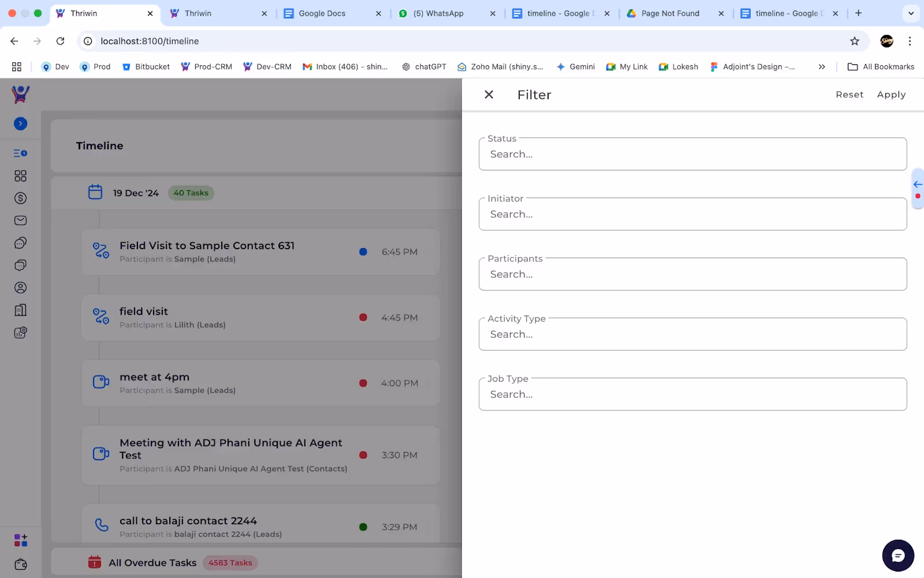The image size is (924, 578).
Task: Click the colorful add-apps icon in sidebar
Action: [20, 540]
